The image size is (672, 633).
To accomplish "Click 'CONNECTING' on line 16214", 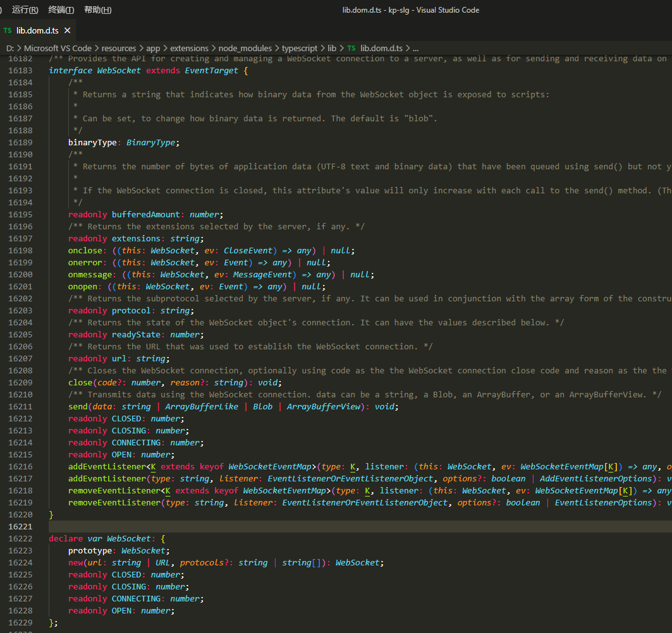I will (136, 442).
